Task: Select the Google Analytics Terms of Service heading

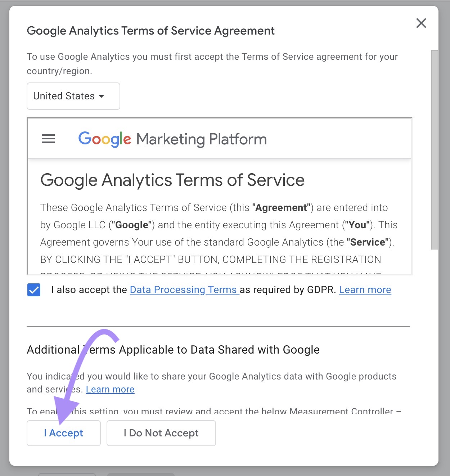Action: coord(172,180)
